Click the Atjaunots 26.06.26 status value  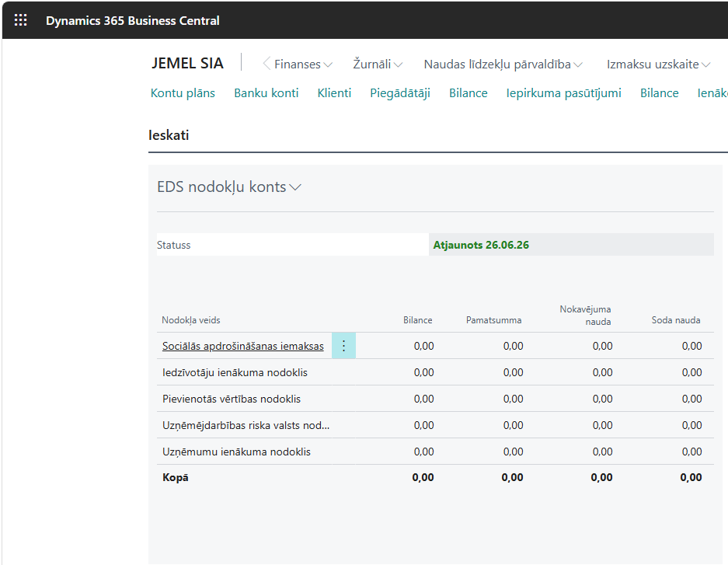coord(481,245)
